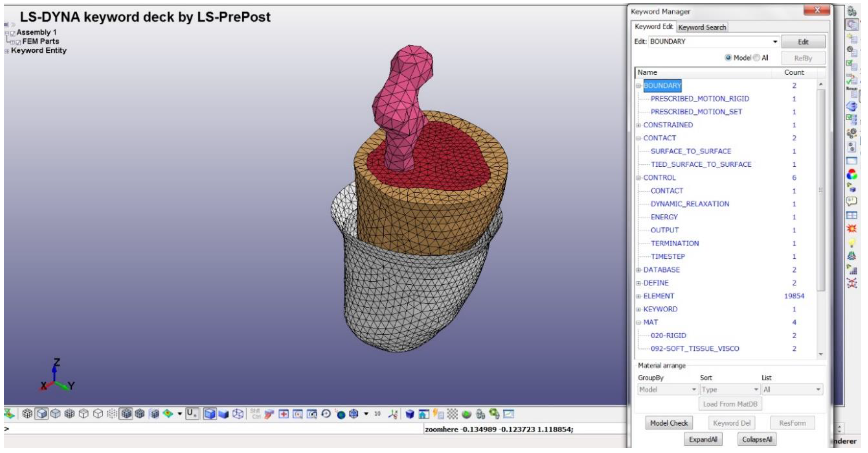Click the CollapseAll button
The width and height of the screenshot is (868, 453).
click(x=757, y=439)
